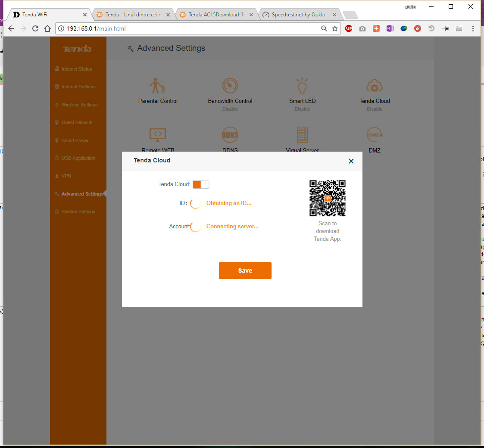Reload the page
This screenshot has height=448, width=484.
coord(35,29)
